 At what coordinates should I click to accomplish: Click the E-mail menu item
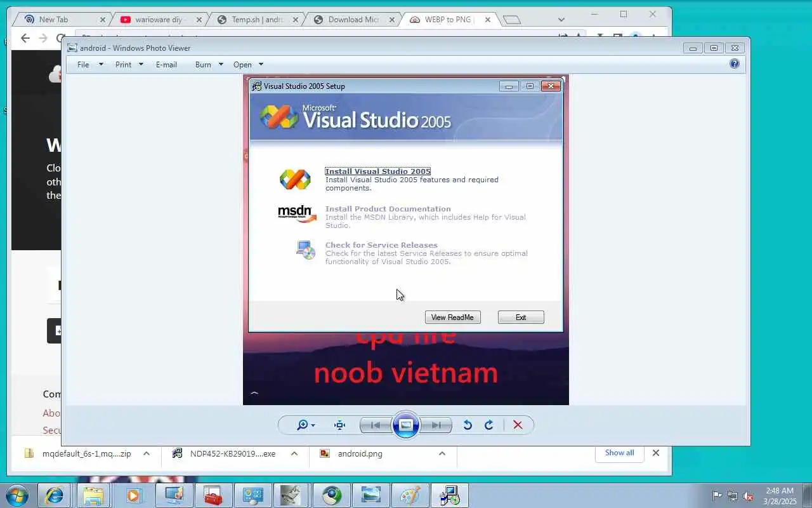click(x=166, y=64)
